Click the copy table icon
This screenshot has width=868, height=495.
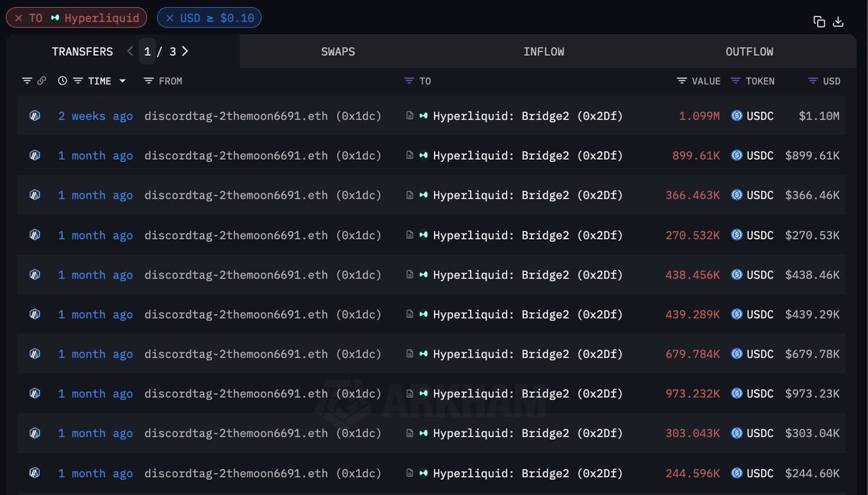820,22
